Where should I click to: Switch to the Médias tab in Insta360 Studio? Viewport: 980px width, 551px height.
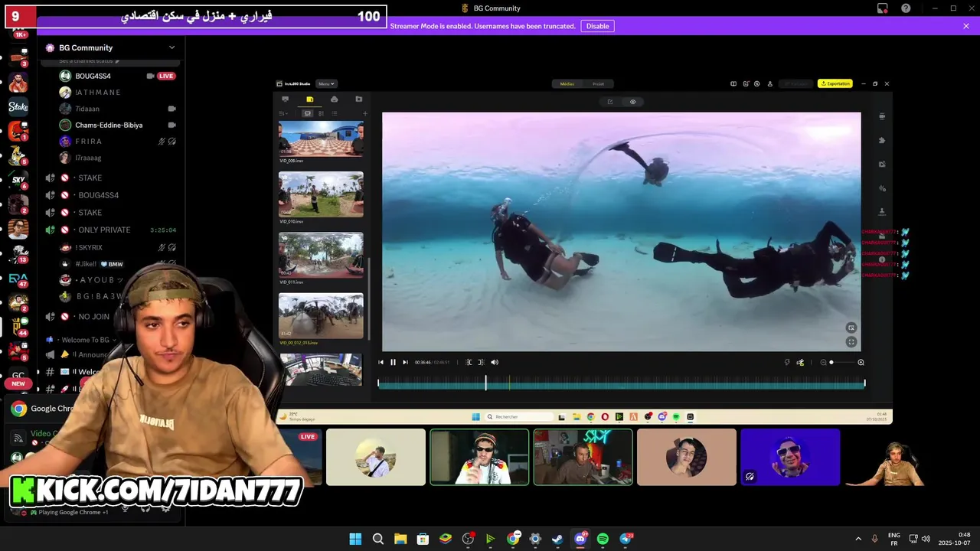tap(567, 83)
